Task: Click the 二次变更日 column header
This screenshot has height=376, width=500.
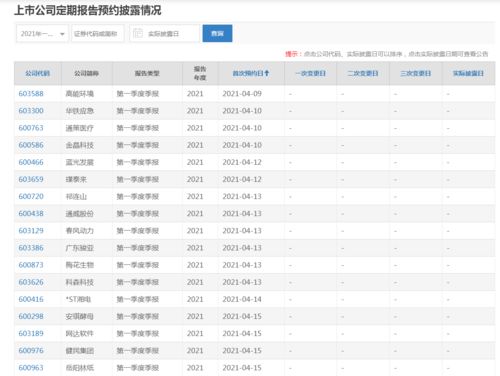Action: click(x=363, y=73)
